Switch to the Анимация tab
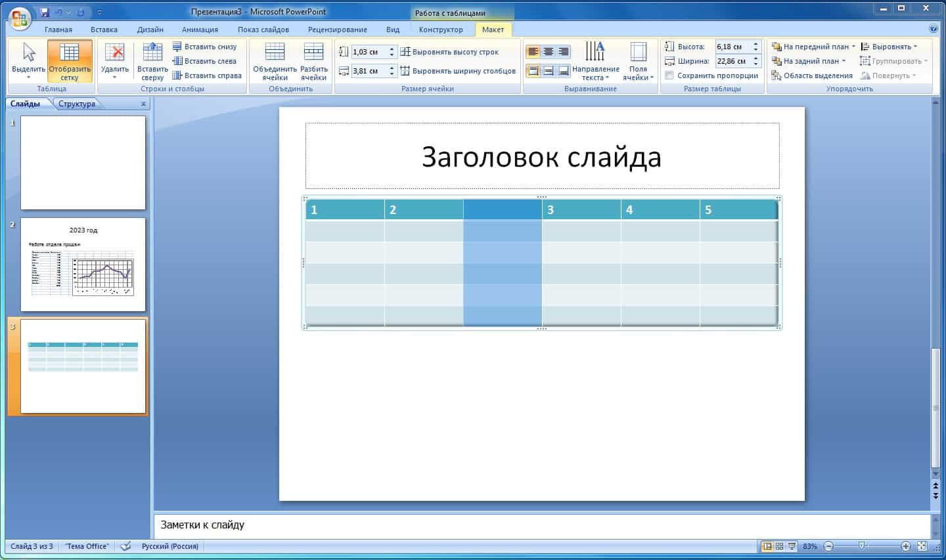 pyautogui.click(x=200, y=30)
